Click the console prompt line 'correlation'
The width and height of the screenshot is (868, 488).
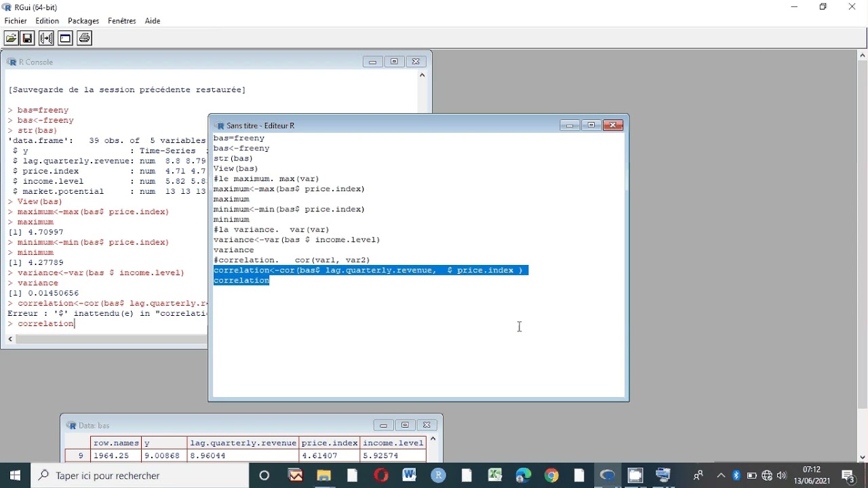tap(41, 324)
